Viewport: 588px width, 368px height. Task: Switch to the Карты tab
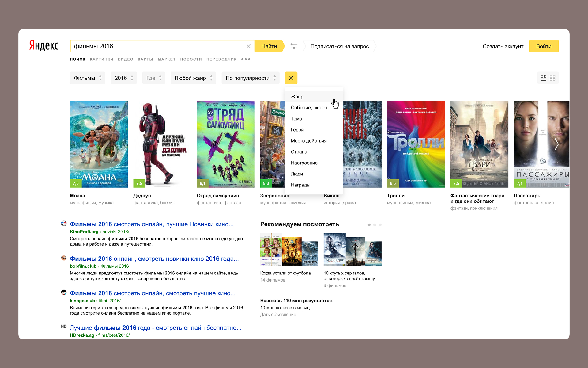145,59
